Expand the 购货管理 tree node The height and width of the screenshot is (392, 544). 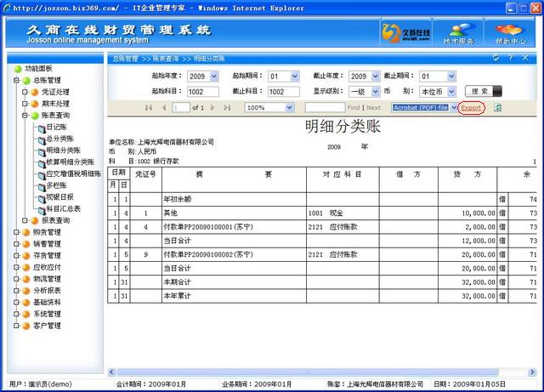click(x=16, y=232)
